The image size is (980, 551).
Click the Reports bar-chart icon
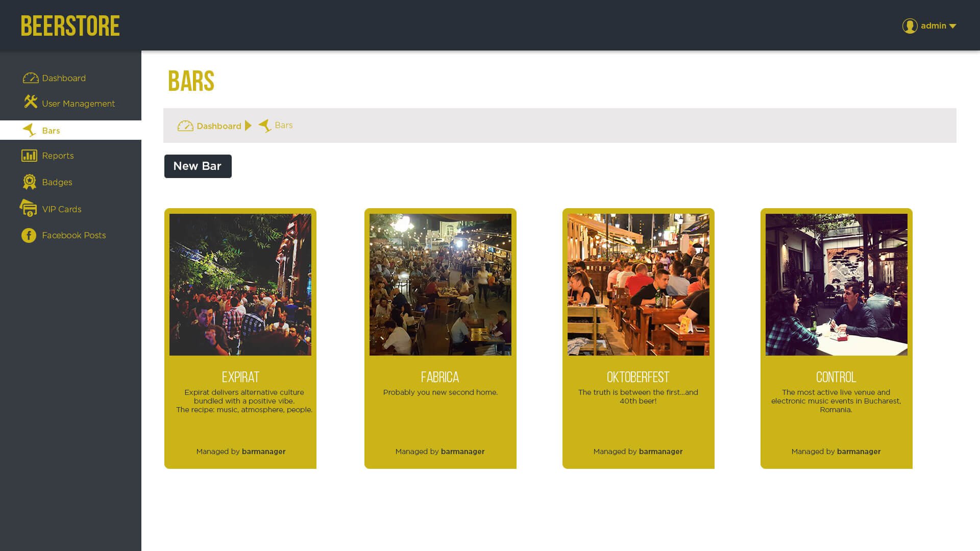(29, 156)
